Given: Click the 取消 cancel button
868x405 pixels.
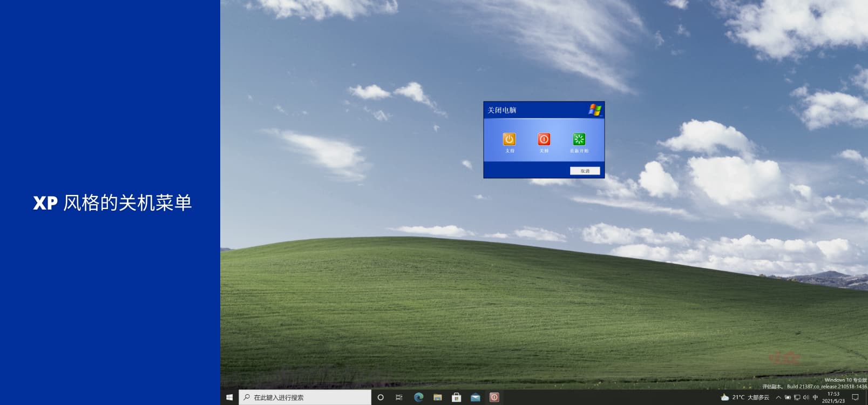Looking at the screenshot, I should (x=585, y=171).
